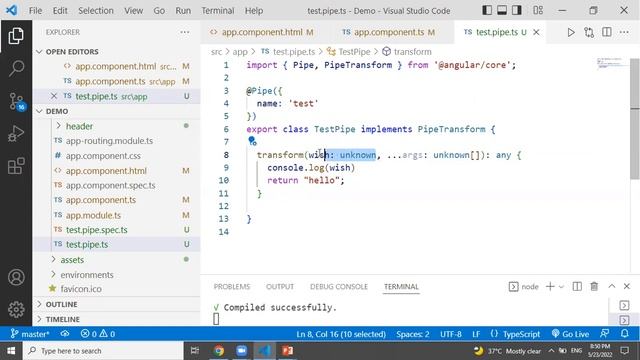
Task: Close test.pipe.ts in Open Editors list
Action: (54, 96)
